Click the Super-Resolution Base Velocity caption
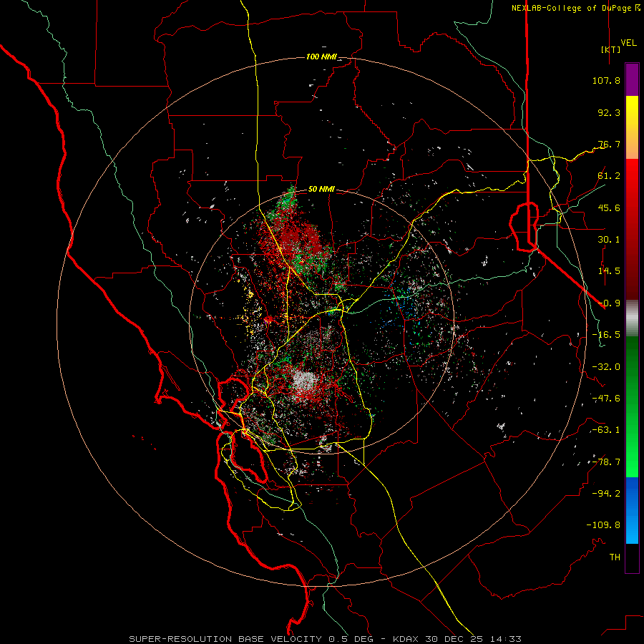Viewport: 644px width, 644px height. (325, 639)
